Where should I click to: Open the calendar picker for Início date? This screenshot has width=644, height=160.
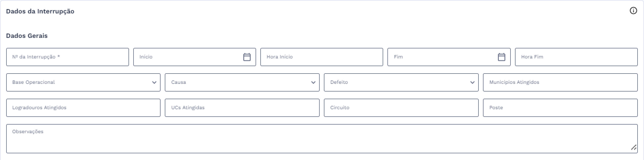click(247, 57)
